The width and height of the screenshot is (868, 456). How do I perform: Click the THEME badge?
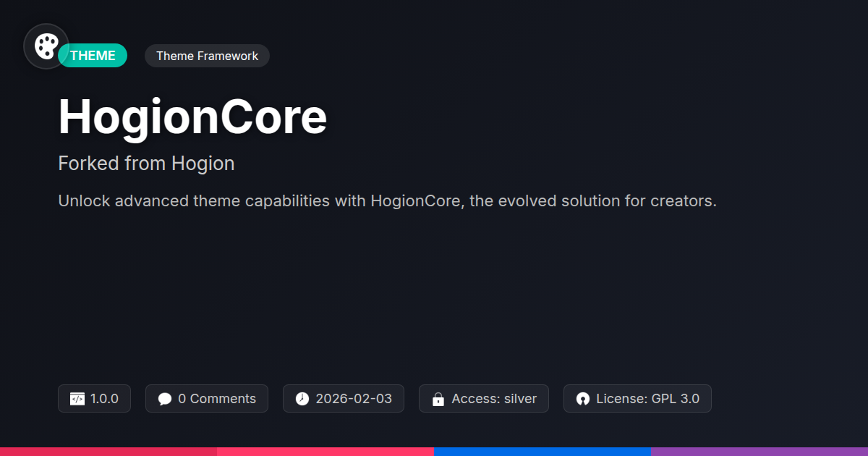point(93,56)
